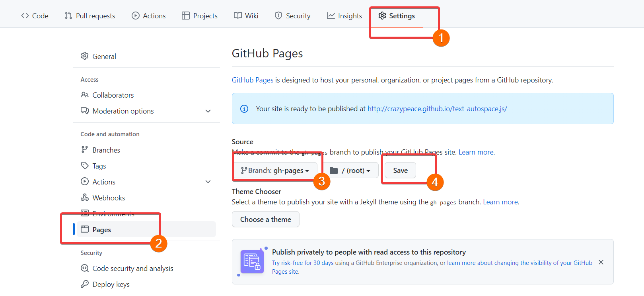Select Pages in the settings sidebar
The width and height of the screenshot is (644, 296).
102,229
